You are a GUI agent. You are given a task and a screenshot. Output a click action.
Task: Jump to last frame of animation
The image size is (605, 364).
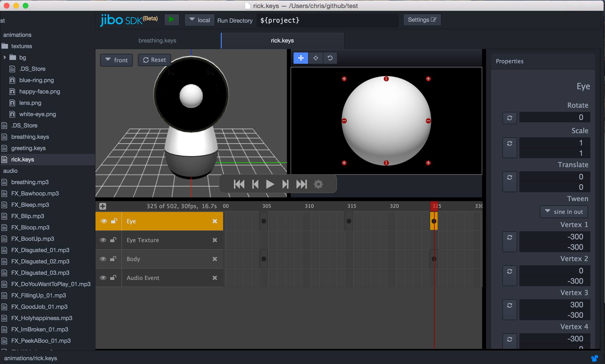click(301, 184)
